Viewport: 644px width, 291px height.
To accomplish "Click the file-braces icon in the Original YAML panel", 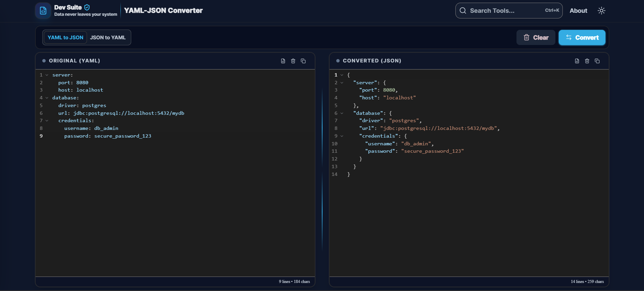I will point(283,61).
